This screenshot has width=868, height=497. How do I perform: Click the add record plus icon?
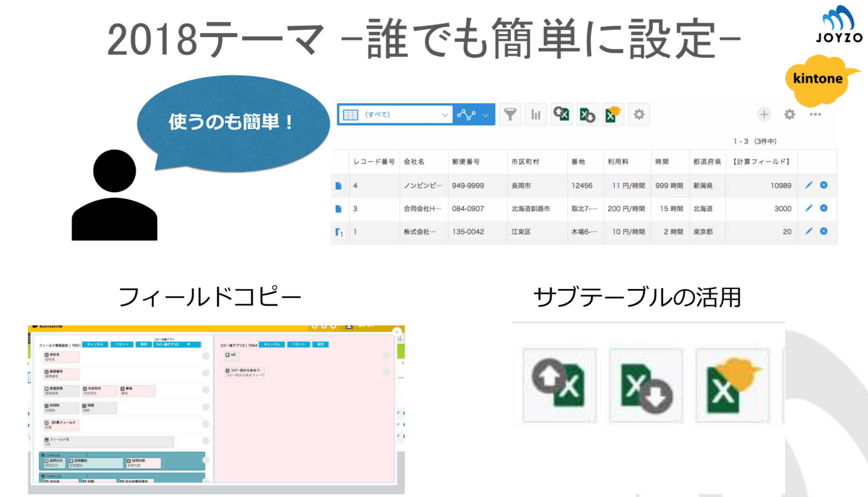764,114
